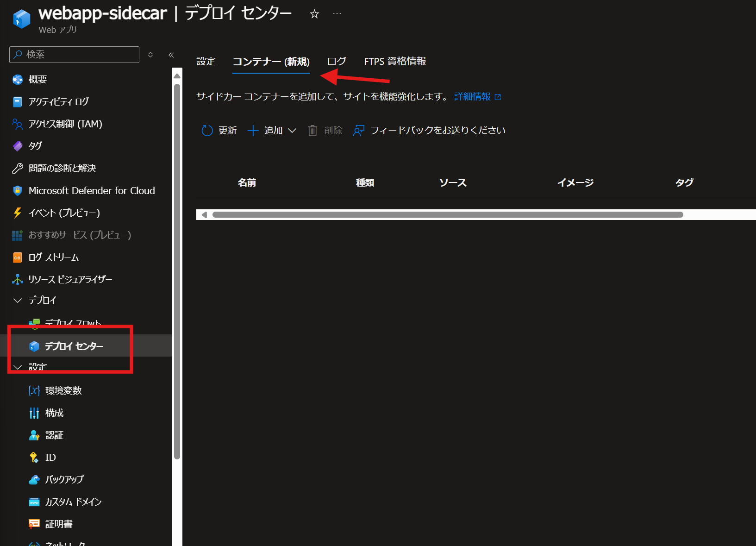Open the FTPS 資格情報 tab
Image resolution: width=756 pixels, height=546 pixels.
tap(395, 62)
